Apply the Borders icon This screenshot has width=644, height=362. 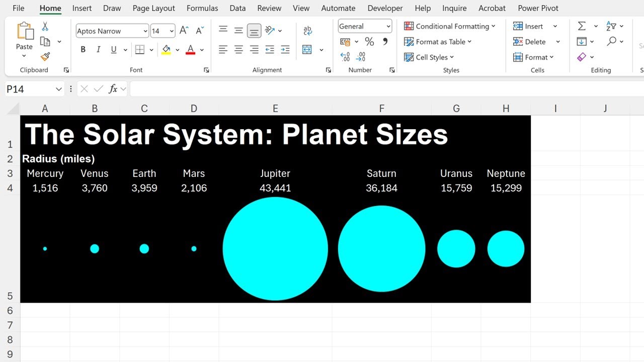(140, 49)
